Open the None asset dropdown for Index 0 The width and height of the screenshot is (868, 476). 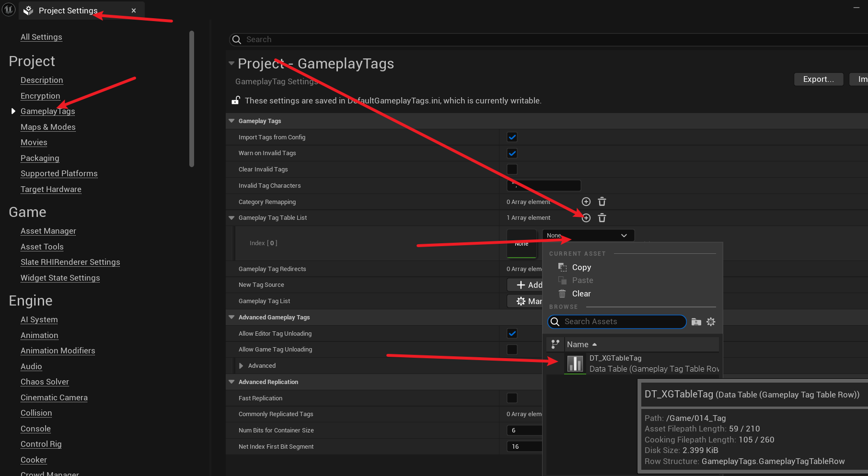[x=588, y=236]
